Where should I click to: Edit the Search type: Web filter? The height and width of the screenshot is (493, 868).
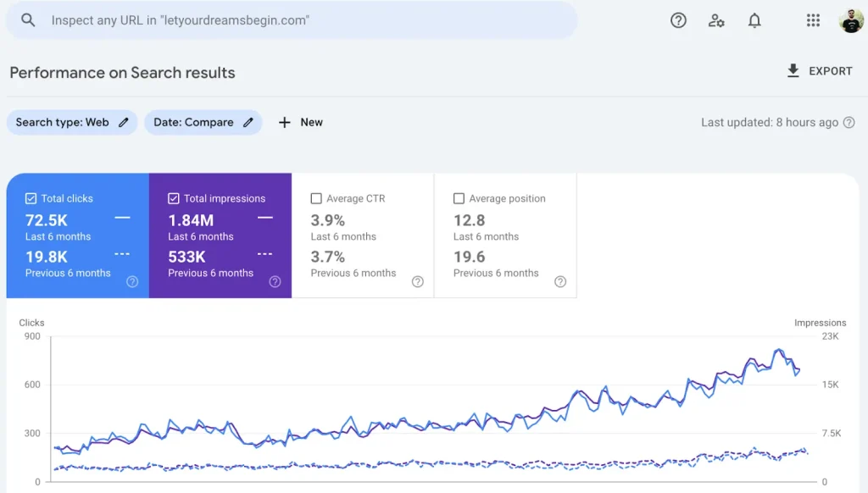72,122
